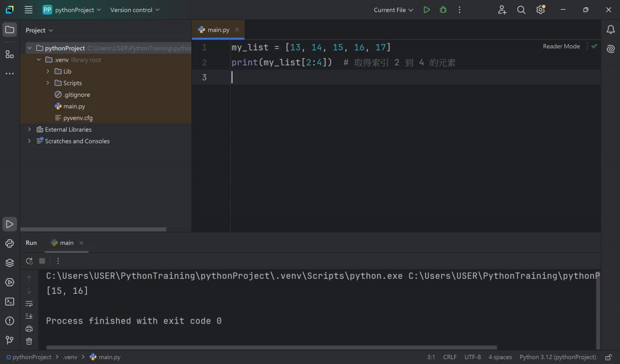The image size is (620, 364).
Task: Change CRLF line separator
Action: pos(450,357)
